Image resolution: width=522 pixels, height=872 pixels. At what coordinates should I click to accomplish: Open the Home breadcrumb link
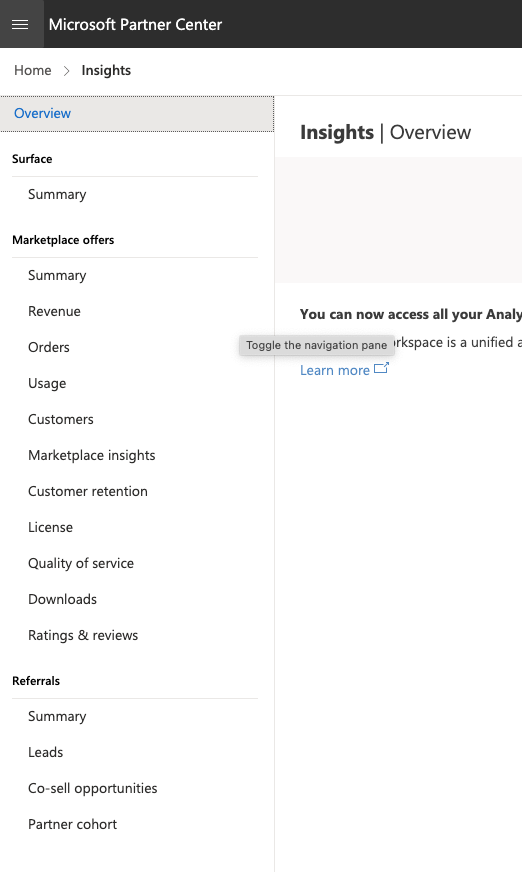coord(33,71)
